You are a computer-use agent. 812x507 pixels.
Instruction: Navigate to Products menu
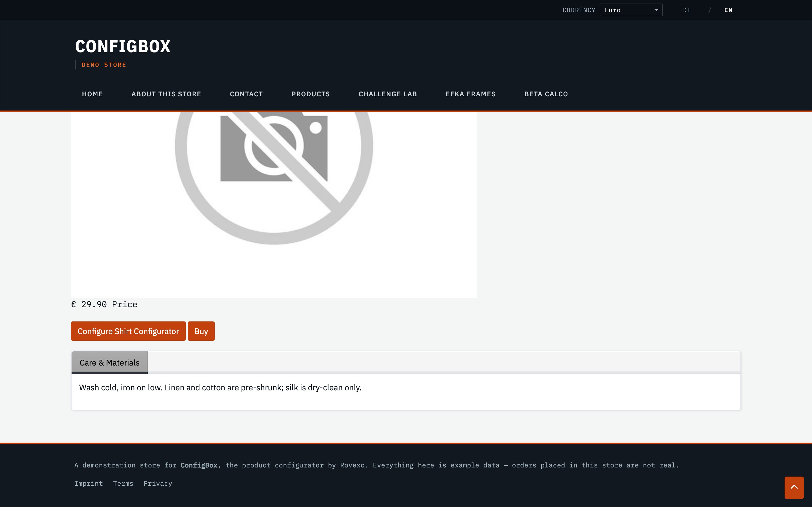(311, 94)
